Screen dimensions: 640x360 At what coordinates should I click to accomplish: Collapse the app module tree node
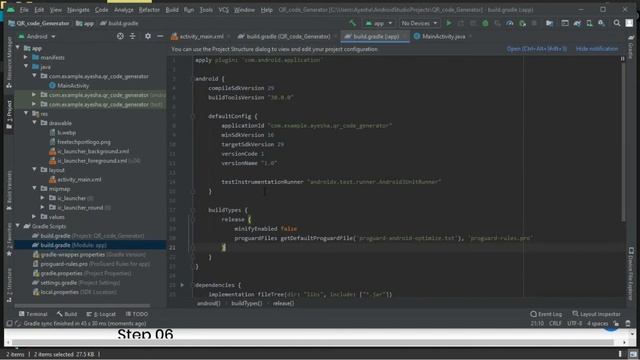pyautogui.click(x=18, y=48)
